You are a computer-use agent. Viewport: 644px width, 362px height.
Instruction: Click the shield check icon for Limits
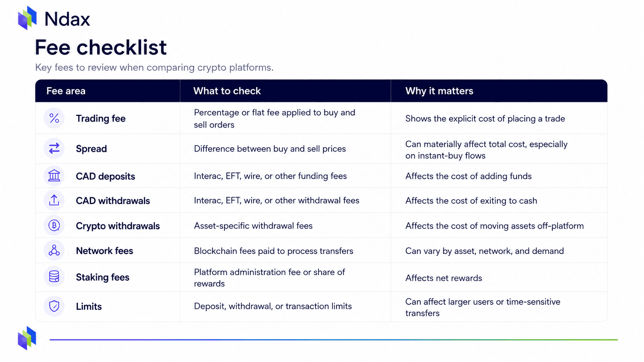point(54,306)
